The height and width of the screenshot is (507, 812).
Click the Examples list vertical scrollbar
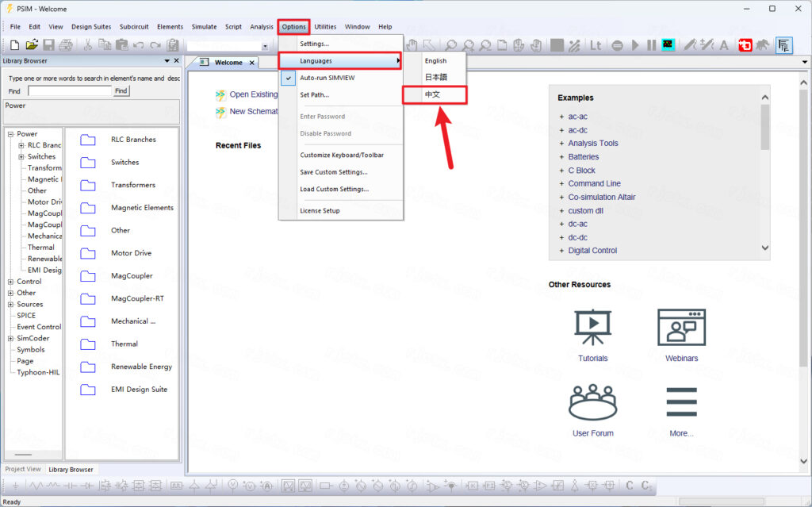coord(764,127)
